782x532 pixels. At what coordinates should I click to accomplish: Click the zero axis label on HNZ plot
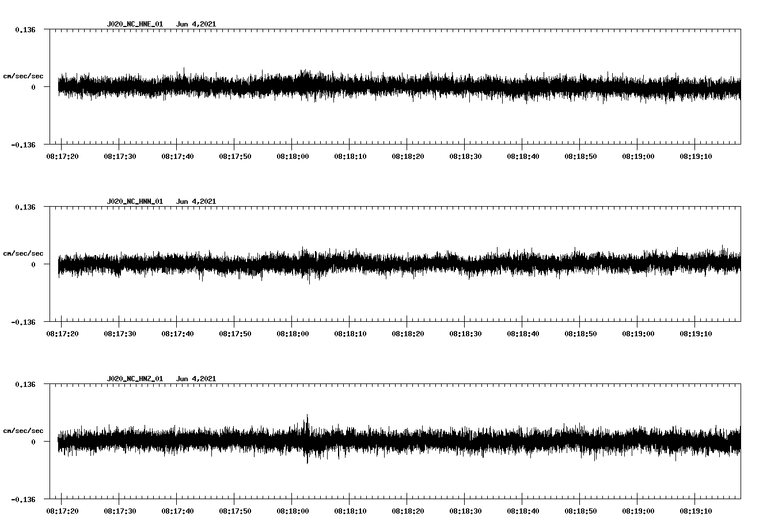click(x=33, y=442)
